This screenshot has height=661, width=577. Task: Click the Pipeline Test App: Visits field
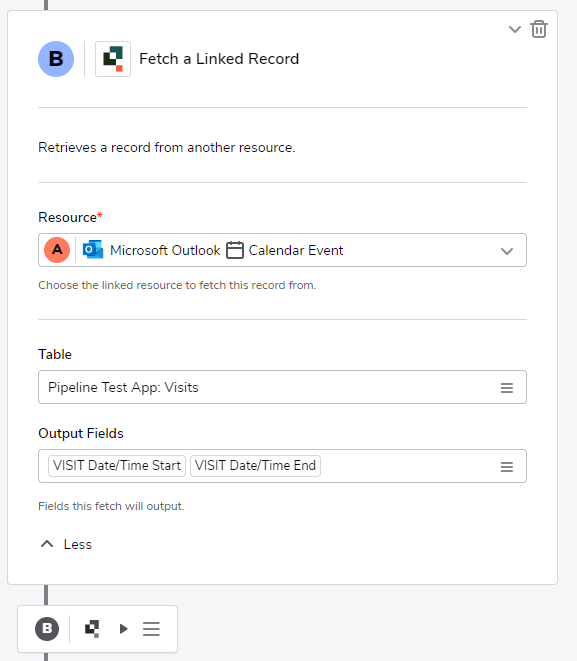click(x=282, y=387)
